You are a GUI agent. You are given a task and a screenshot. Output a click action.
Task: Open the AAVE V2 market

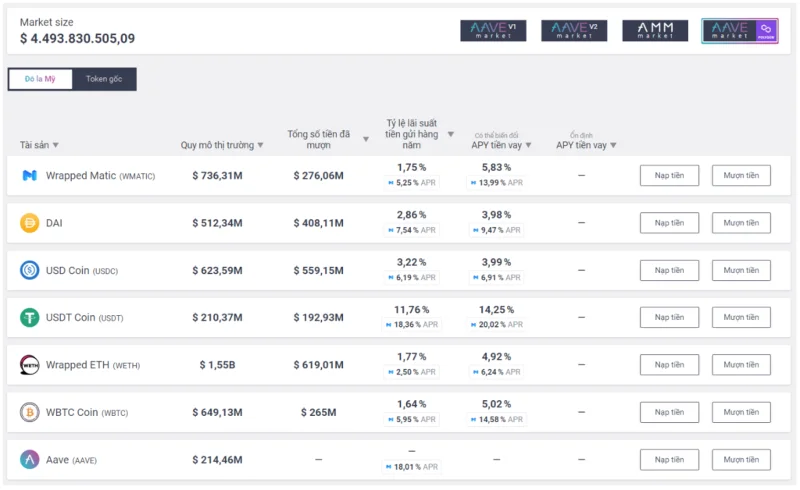pos(574,31)
